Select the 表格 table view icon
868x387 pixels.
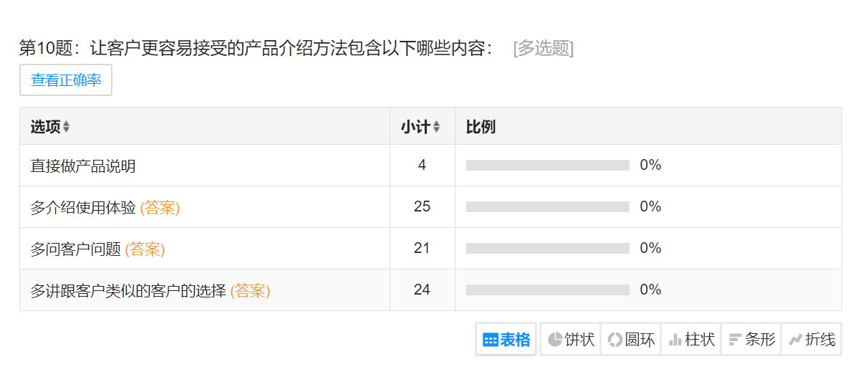[506, 339]
